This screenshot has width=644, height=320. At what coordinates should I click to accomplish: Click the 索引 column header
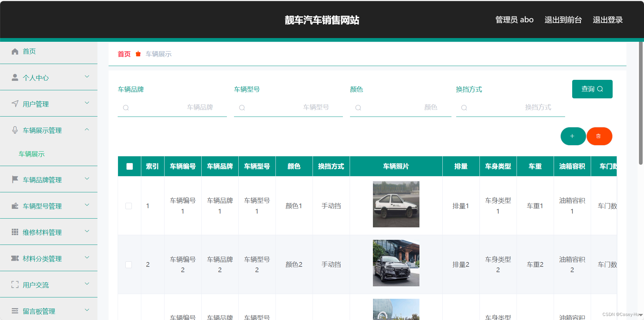pyautogui.click(x=152, y=166)
